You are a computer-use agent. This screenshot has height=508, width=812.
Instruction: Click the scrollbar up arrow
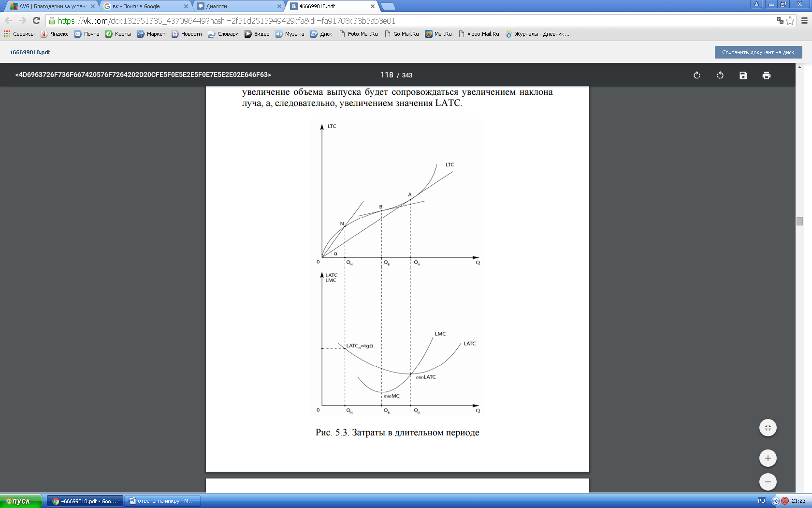coord(799,67)
